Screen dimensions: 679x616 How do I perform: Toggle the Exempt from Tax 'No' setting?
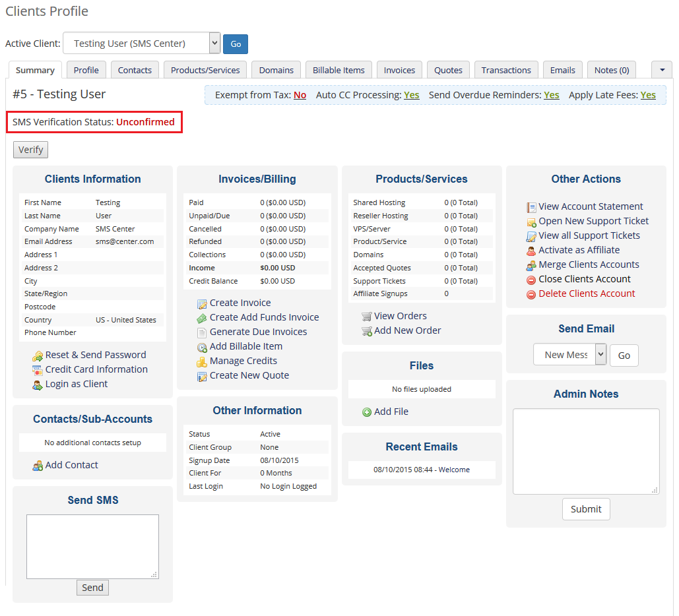(300, 95)
